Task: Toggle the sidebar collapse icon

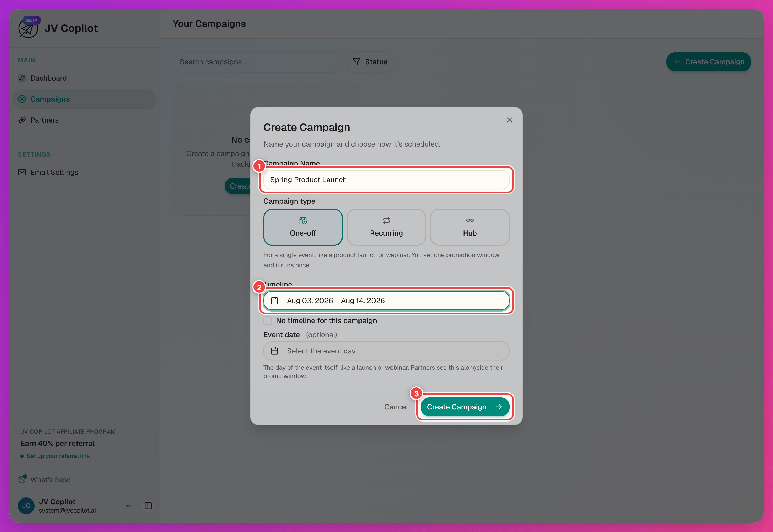Action: [148, 506]
